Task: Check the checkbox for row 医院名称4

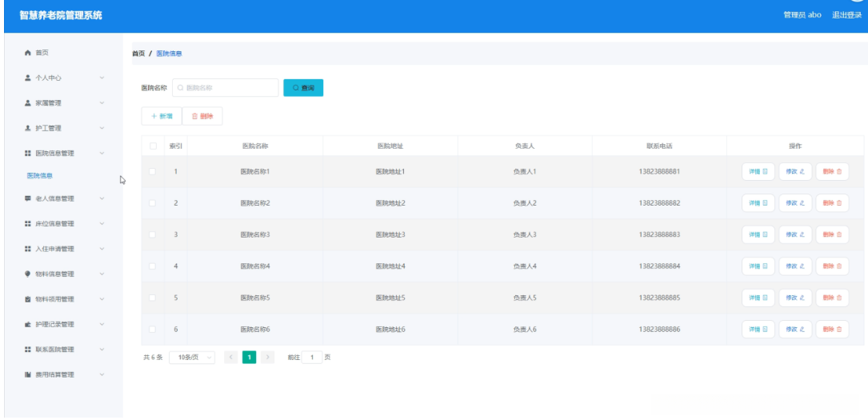Action: [x=153, y=266]
